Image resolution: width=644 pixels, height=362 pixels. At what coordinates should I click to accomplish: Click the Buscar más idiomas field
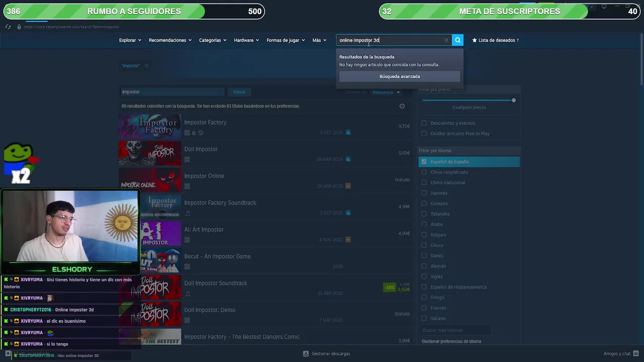pyautogui.click(x=455, y=330)
